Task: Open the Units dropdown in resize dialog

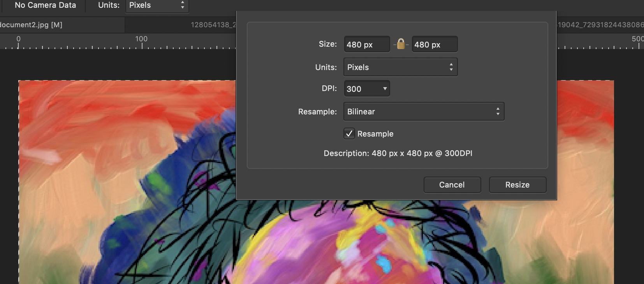Action: click(400, 67)
